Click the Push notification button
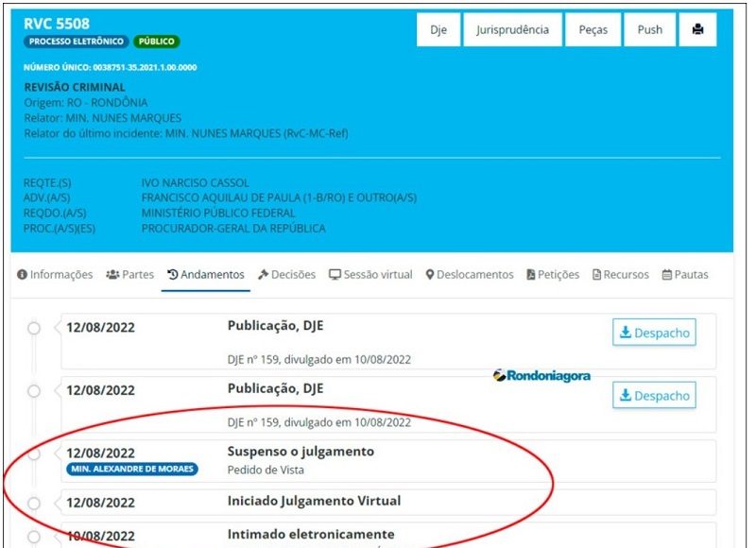The image size is (756, 548). [650, 30]
